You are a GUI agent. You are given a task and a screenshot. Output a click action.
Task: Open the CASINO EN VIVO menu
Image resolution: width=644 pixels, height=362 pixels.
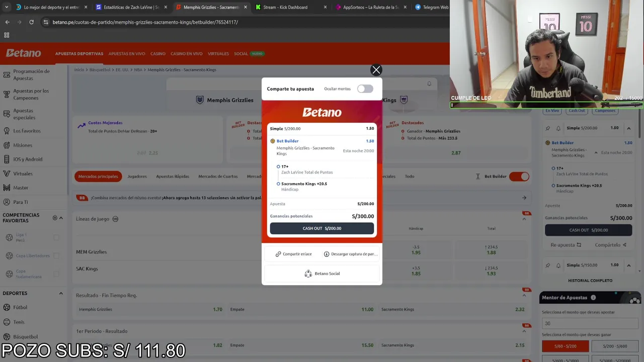pyautogui.click(x=187, y=54)
